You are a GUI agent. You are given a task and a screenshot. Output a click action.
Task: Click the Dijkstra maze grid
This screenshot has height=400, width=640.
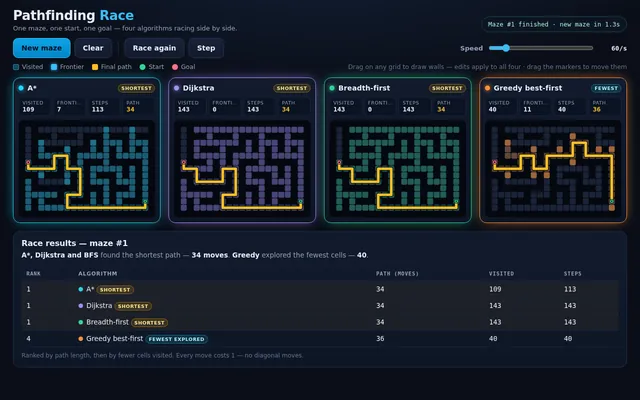[x=242, y=169]
